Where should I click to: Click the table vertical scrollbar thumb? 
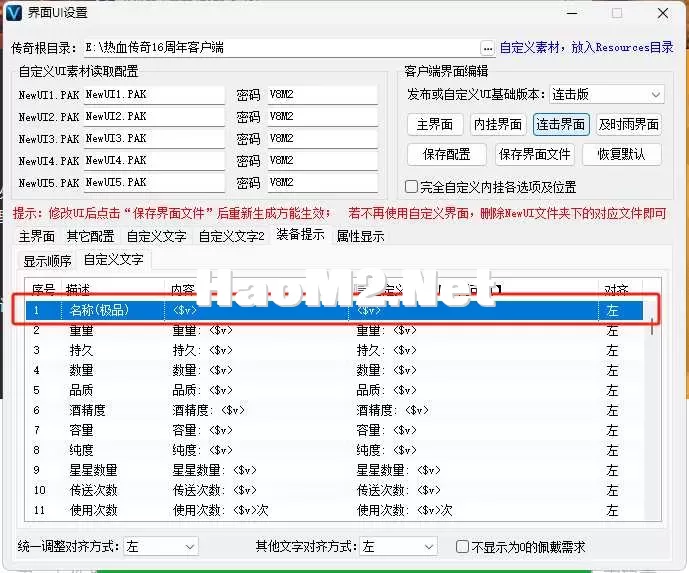point(652,326)
